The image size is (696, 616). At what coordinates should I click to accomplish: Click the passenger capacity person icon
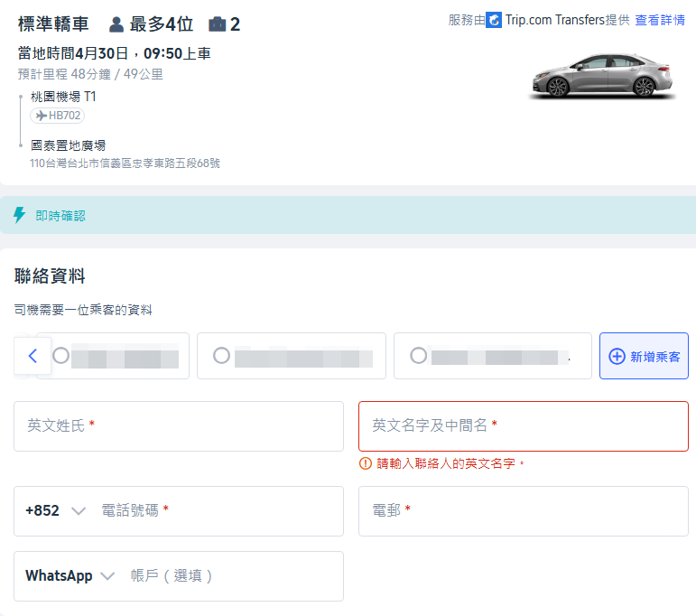click(116, 24)
